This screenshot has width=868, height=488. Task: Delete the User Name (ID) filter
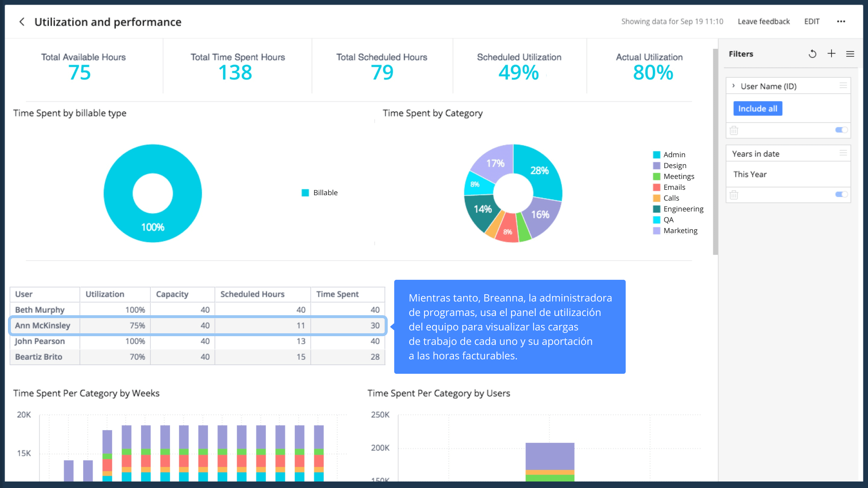pyautogui.click(x=734, y=130)
